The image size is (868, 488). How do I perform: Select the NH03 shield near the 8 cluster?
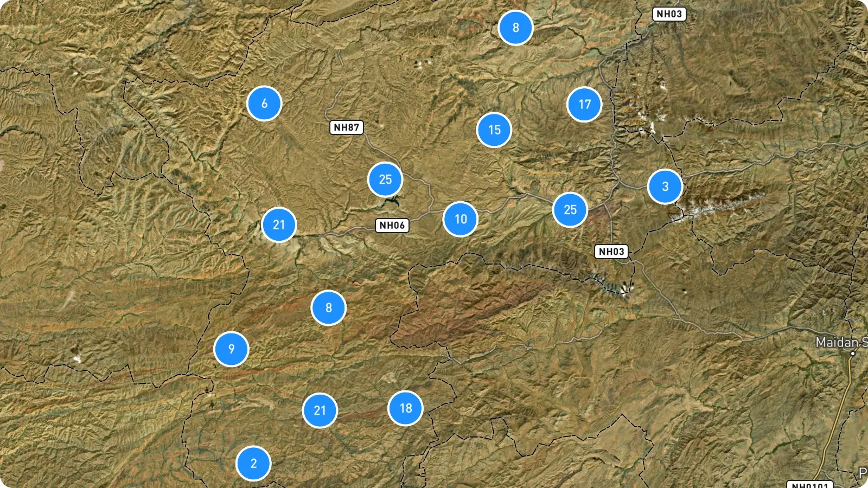[669, 14]
